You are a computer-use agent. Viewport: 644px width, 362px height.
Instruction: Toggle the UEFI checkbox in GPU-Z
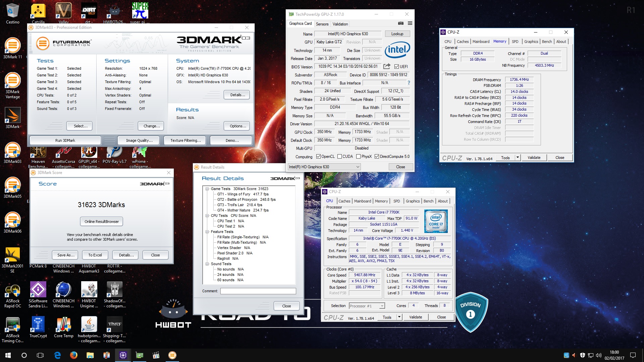pos(396,67)
